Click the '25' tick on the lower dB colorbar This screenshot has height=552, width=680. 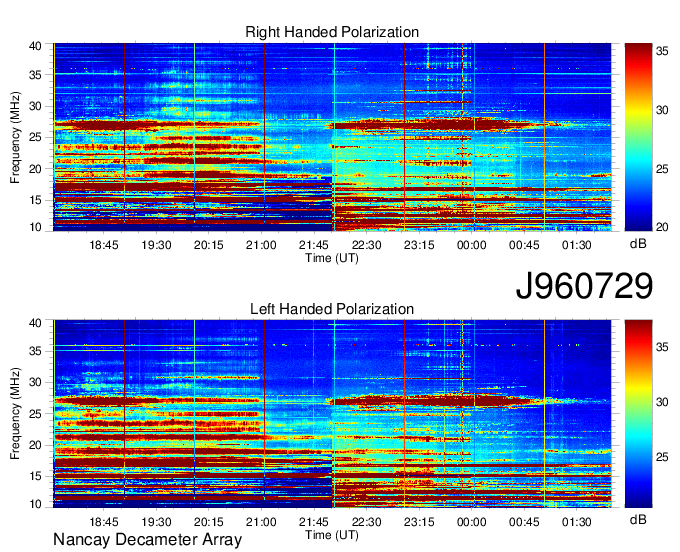point(662,457)
